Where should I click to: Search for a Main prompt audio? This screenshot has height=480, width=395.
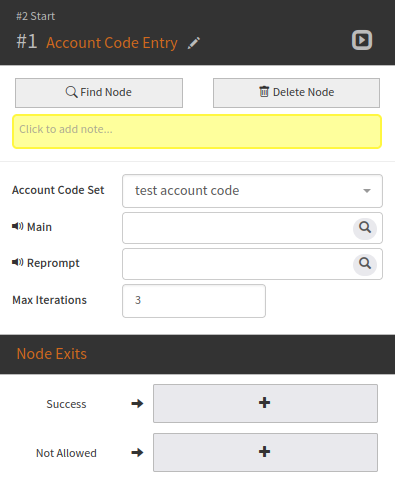click(365, 228)
